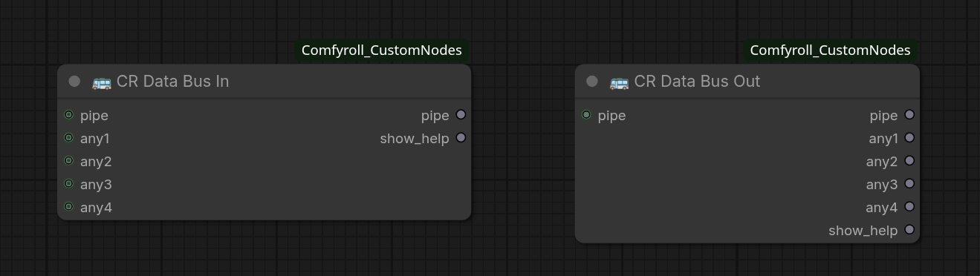Click the any4 input label on Data Bus In
This screenshot has width=980, height=276.
(96, 208)
